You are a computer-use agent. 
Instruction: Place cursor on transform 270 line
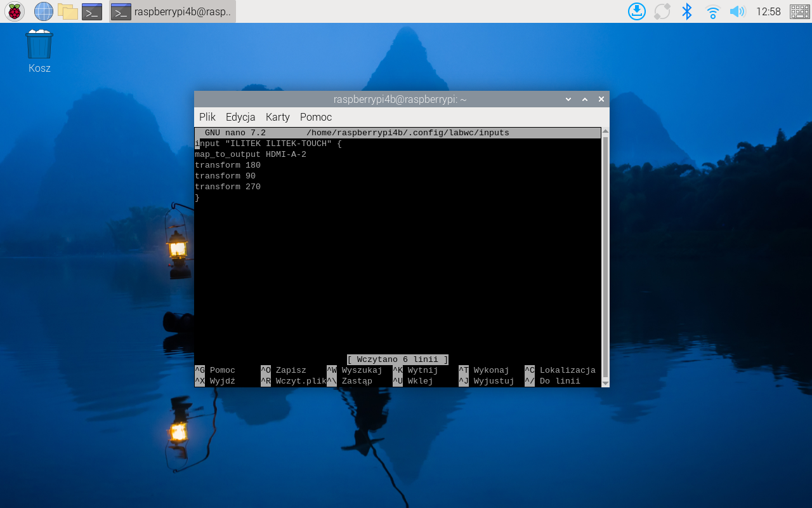228,187
